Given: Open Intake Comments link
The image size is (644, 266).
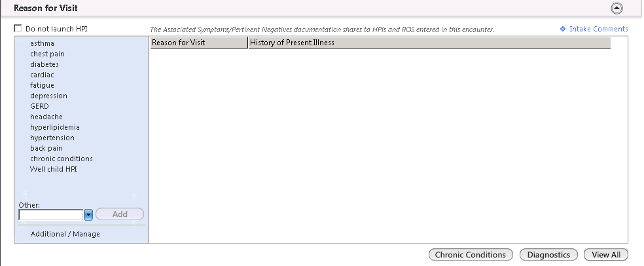Looking at the screenshot, I should 598,29.
